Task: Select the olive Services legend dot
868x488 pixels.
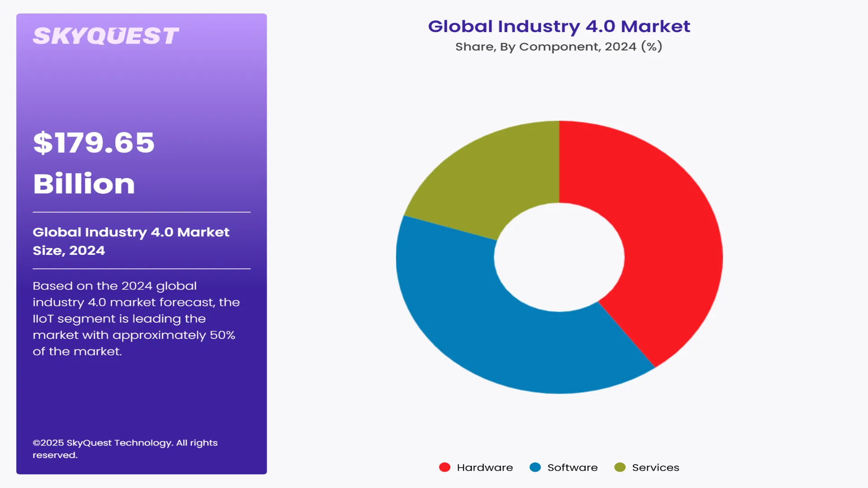Action: (x=620, y=467)
